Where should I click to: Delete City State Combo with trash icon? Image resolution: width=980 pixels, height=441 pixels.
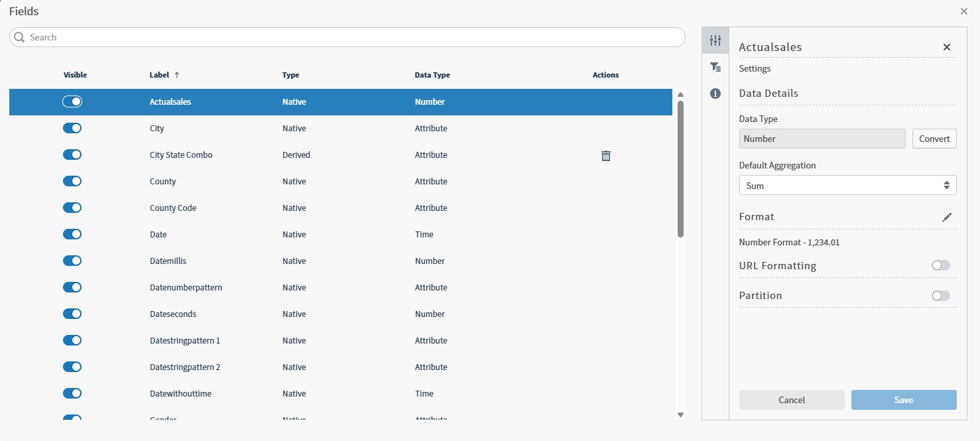(x=605, y=155)
